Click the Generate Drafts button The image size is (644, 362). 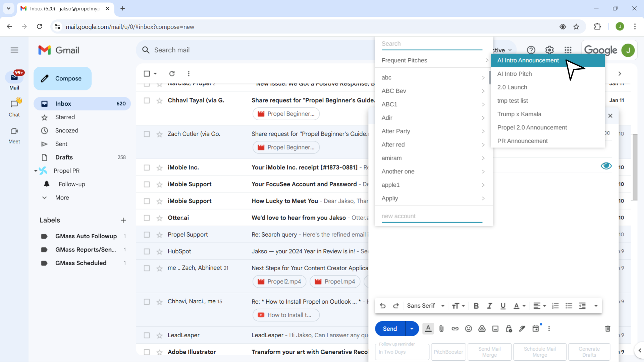coord(589,352)
